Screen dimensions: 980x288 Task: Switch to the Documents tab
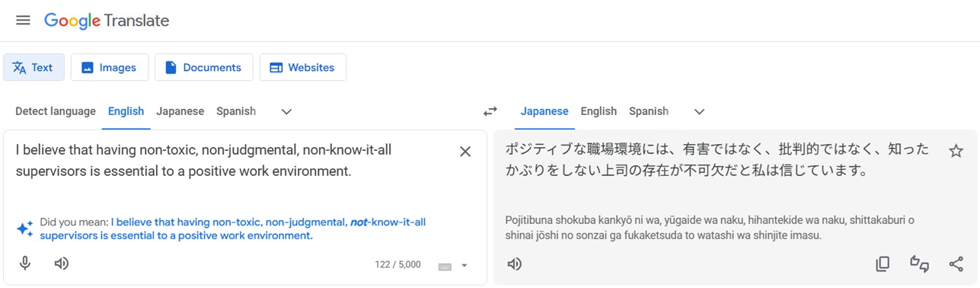pyautogui.click(x=203, y=67)
